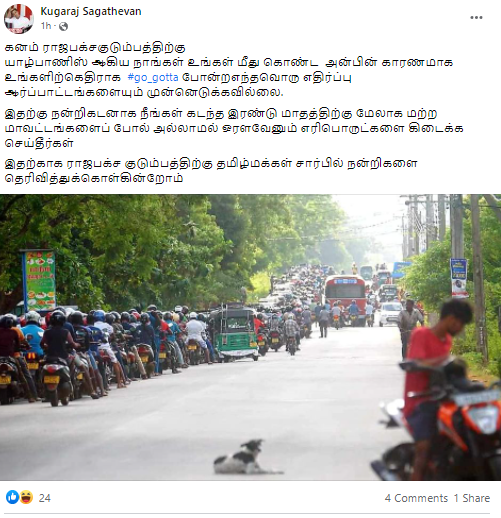The height and width of the screenshot is (518, 501).
Task: Click the 1 Share count
Action: tap(472, 498)
